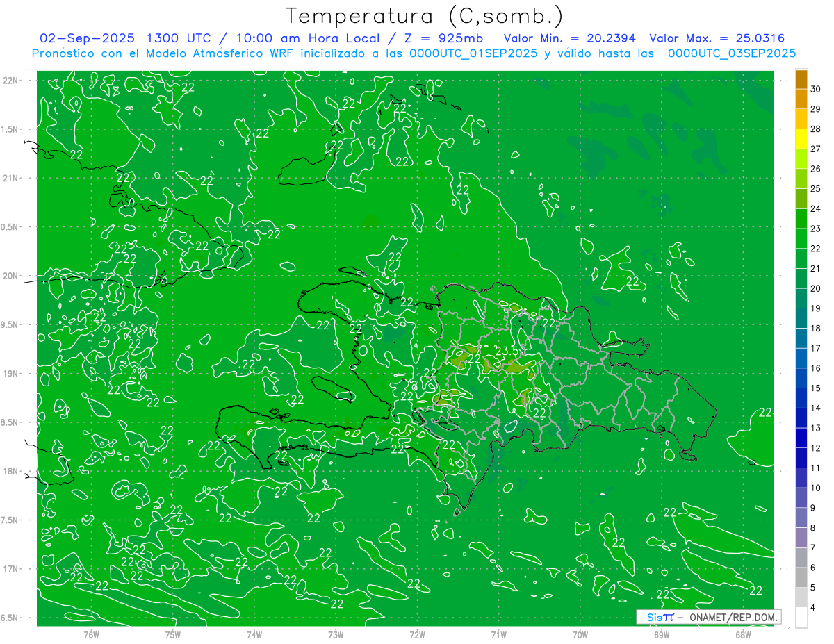This screenshot has width=834, height=644.
Task: Select the "Z = 925mb" level text
Action: 443,38
